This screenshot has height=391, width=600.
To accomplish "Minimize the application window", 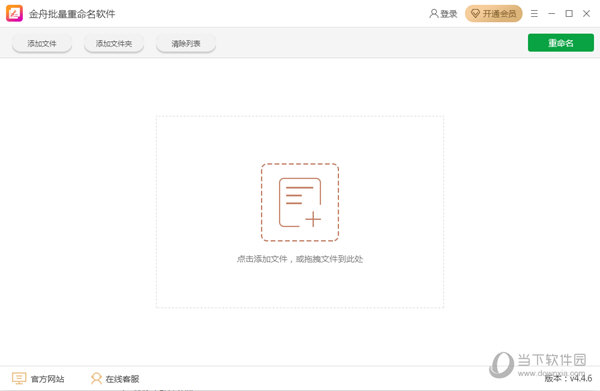I will pyautogui.click(x=551, y=14).
